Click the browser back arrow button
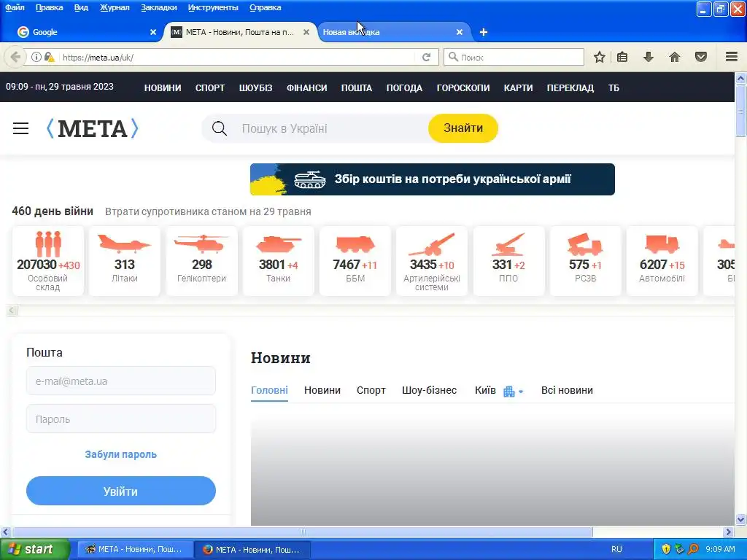Screen dimensions: 747x560 point(15,57)
